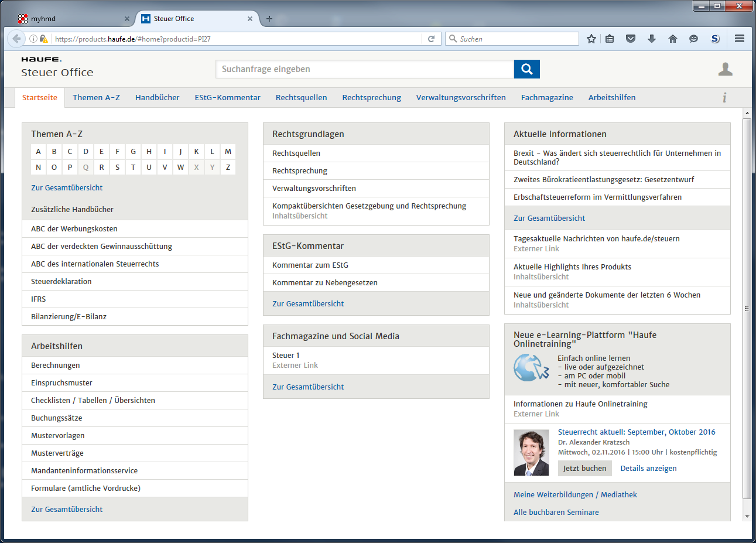Open the Firefox hamburger menu
The width and height of the screenshot is (756, 543).
(740, 39)
